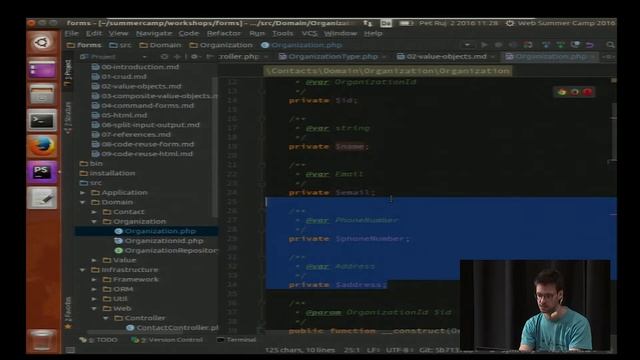Select 05-html.md in the project tree
640x360 pixels.
[x=119, y=115]
